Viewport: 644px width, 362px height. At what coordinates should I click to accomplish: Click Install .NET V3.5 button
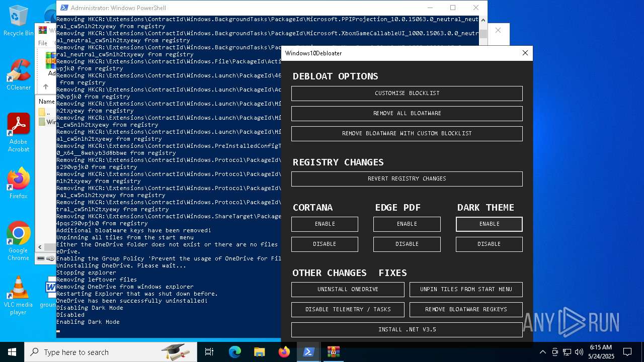(x=407, y=330)
